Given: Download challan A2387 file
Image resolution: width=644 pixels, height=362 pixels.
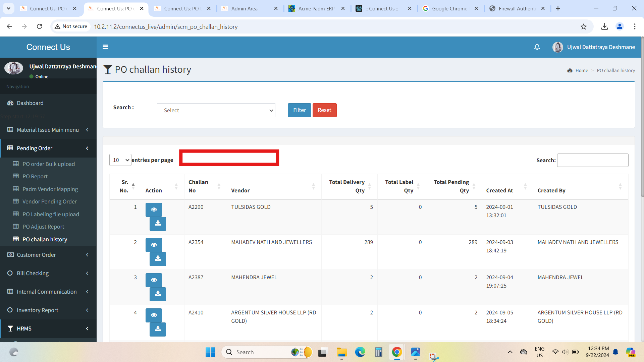Looking at the screenshot, I should (x=158, y=294).
